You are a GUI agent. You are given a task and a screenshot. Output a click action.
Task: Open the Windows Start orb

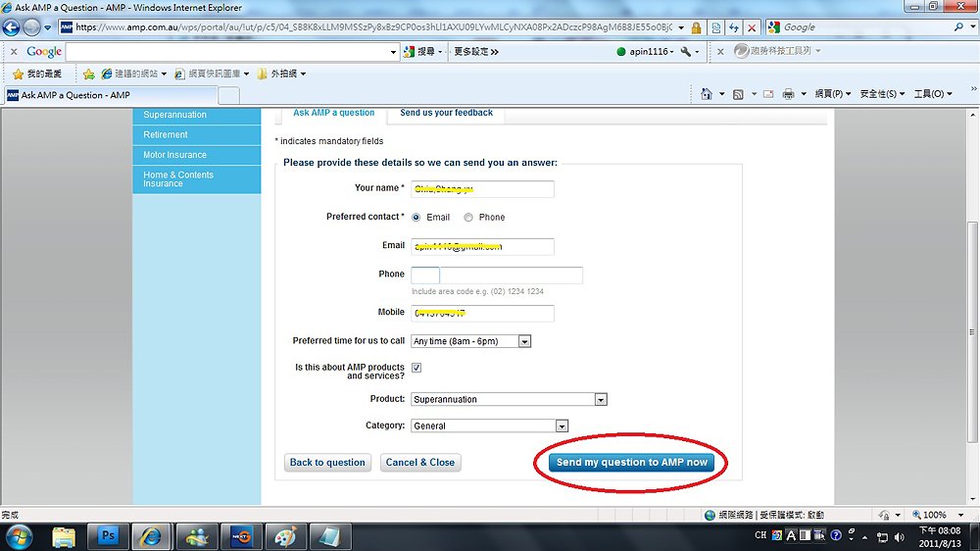pyautogui.click(x=19, y=536)
